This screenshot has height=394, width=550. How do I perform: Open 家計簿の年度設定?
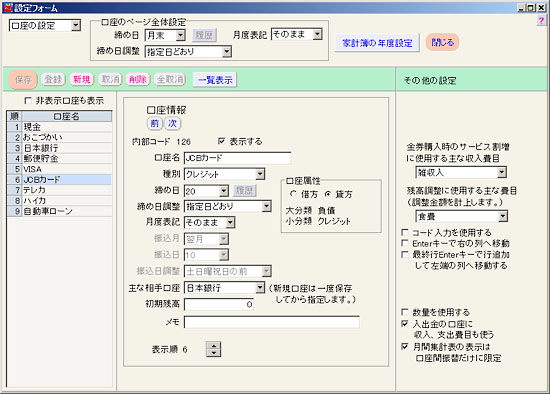[377, 43]
